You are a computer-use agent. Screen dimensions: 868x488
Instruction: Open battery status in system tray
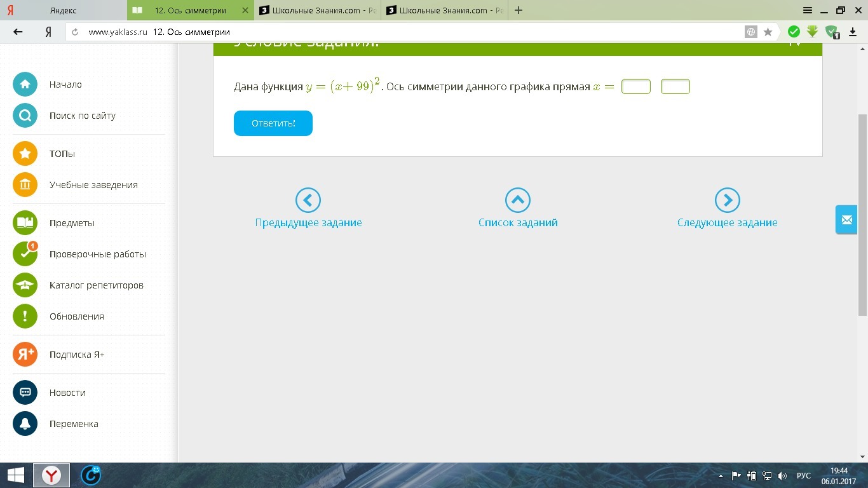(752, 475)
